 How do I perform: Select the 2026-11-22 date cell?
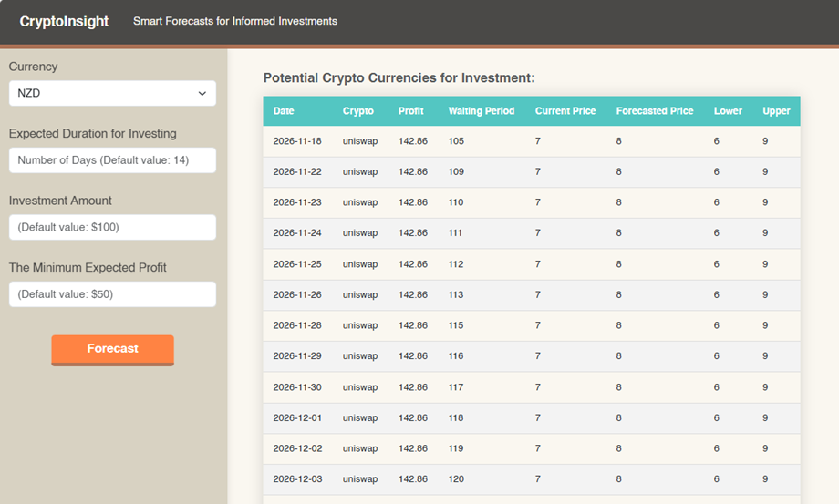click(297, 171)
